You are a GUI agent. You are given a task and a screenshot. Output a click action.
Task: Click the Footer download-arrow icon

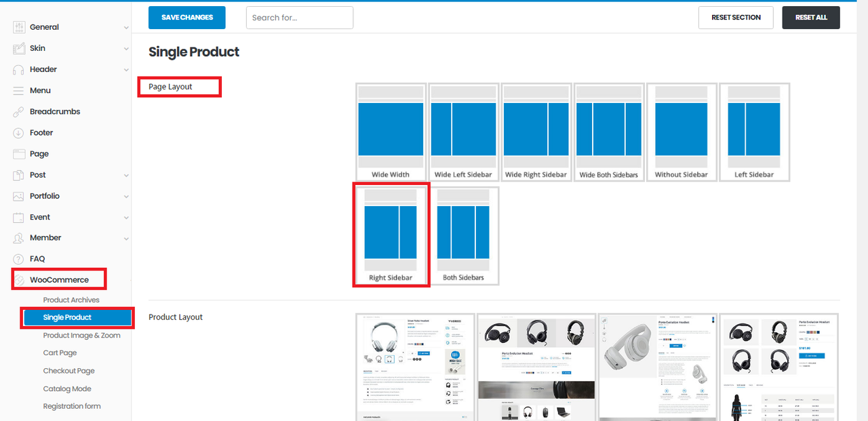[x=18, y=133]
